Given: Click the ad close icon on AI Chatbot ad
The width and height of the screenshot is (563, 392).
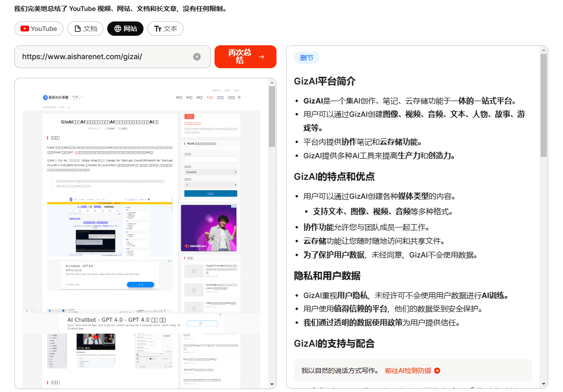Looking at the screenshot, I should (171, 261).
